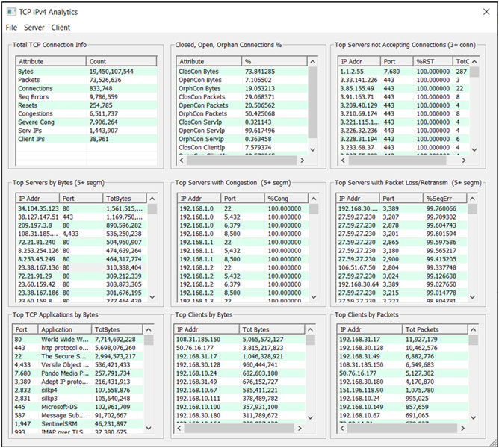Click Application header in Top TCP Applications
Viewport: 499px width, 448px height.
click(x=65, y=329)
